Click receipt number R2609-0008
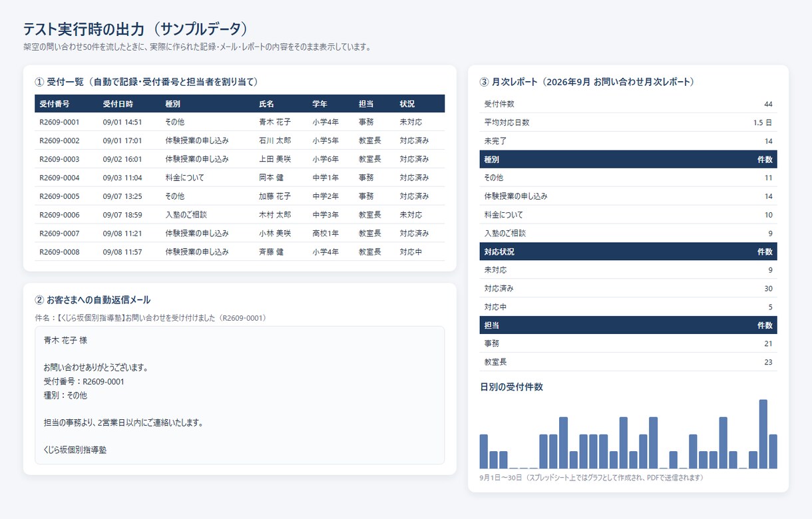Screen dimensions: 812x519 [x=59, y=252]
